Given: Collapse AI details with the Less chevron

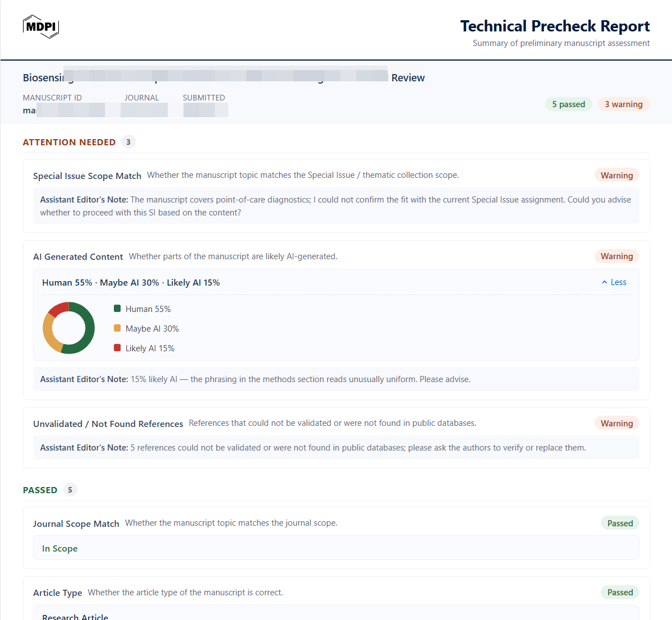Looking at the screenshot, I should click(x=614, y=282).
